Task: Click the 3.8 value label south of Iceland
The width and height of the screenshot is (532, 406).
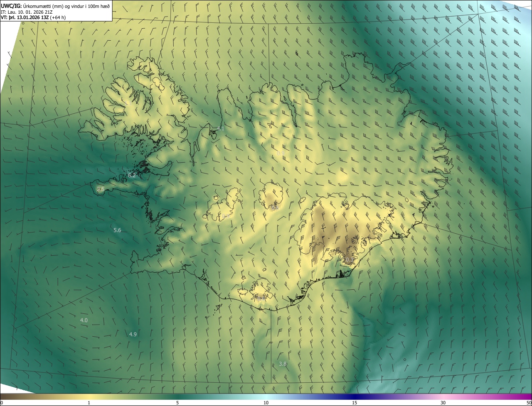Action: [x=283, y=364]
